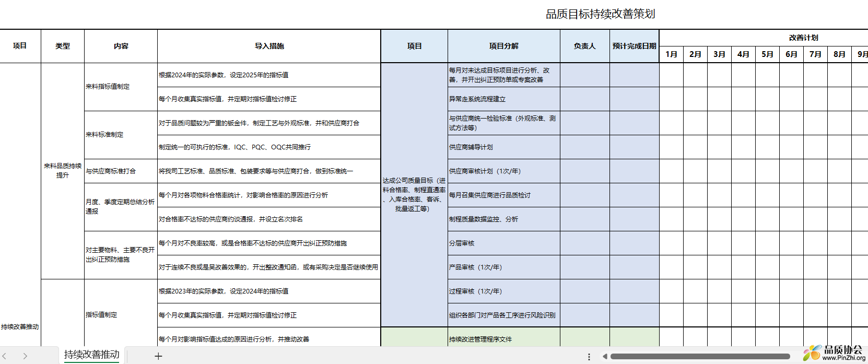Select cell 每月对未达成目标项目进行分析、改善
This screenshot has height=364, width=868.
[x=504, y=75]
